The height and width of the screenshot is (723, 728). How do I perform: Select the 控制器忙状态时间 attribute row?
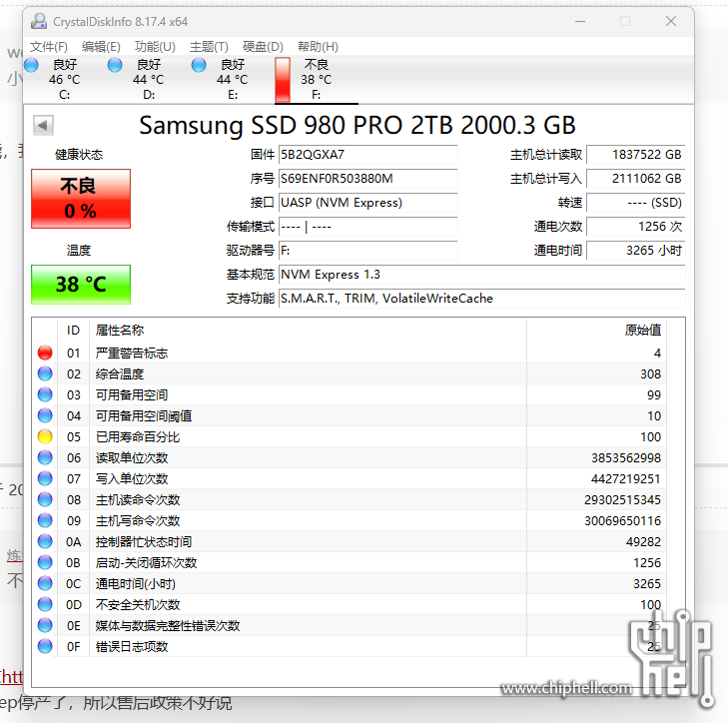351,542
